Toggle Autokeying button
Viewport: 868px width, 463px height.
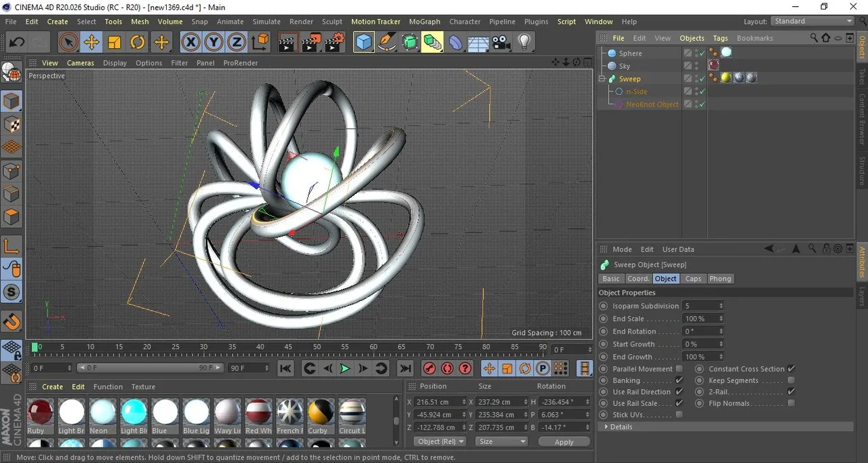point(447,368)
